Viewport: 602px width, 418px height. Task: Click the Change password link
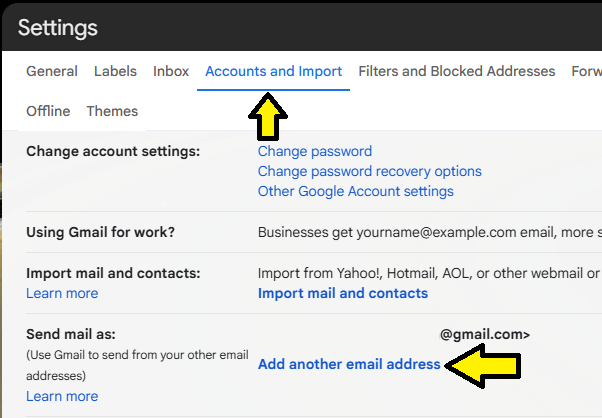(315, 152)
